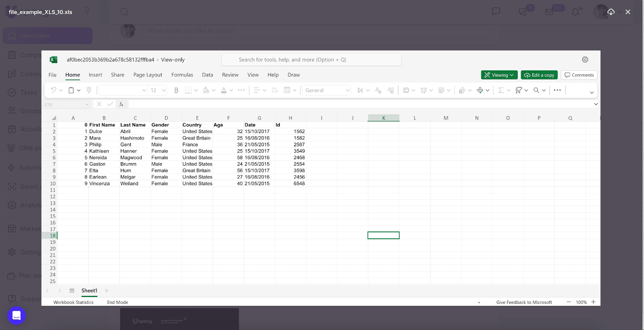Open the all sheets list icon
The height and width of the screenshot is (330, 644).
click(72, 291)
